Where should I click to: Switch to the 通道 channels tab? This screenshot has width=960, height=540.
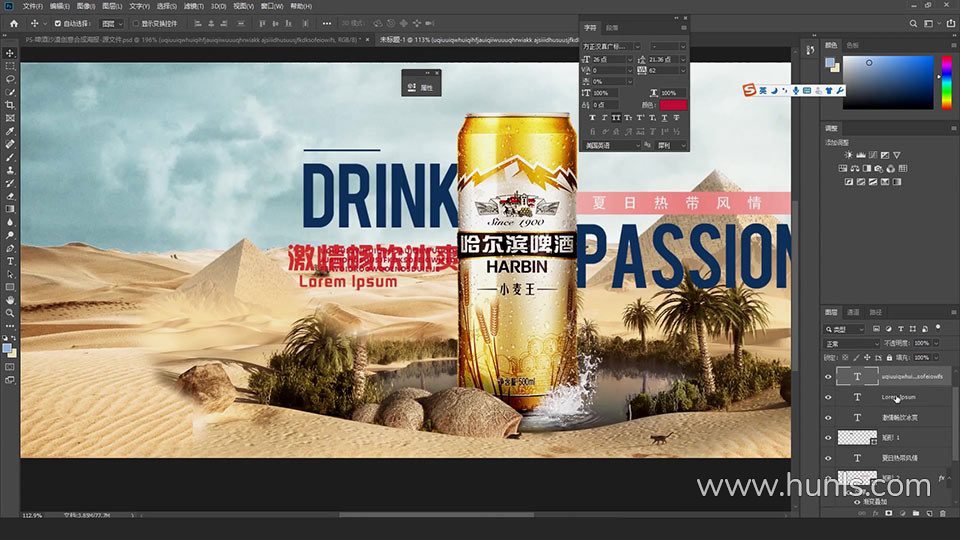(x=853, y=312)
